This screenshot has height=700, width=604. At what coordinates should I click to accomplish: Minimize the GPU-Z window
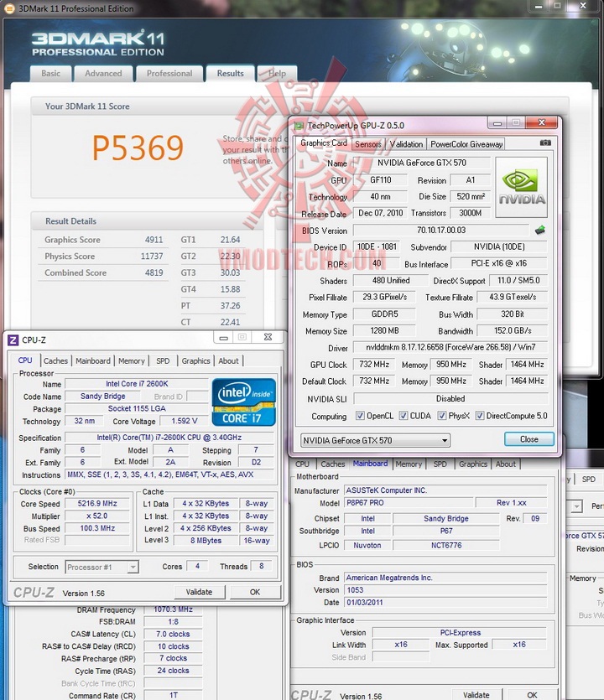[x=497, y=122]
